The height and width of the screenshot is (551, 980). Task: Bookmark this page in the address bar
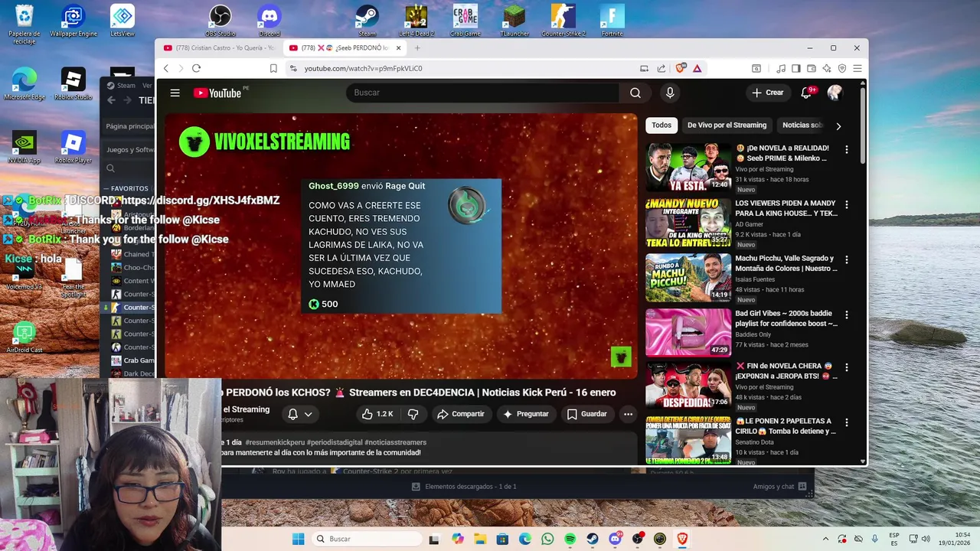tap(273, 68)
